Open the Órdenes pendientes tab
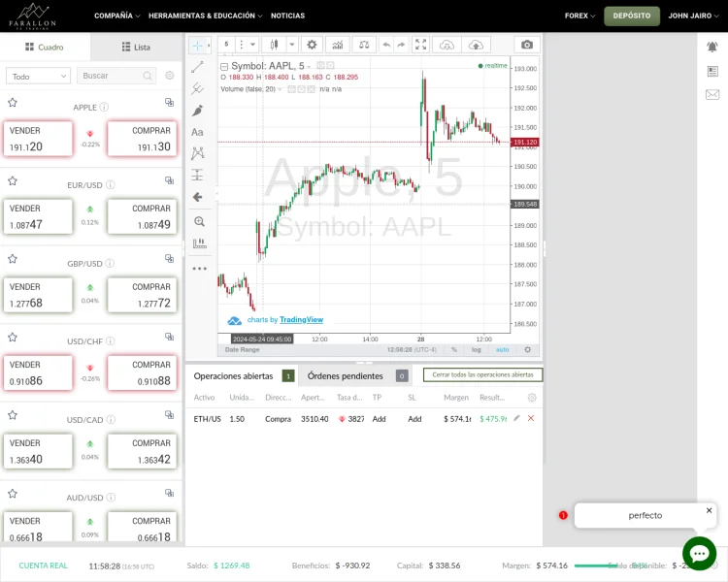Screen dimensions: 728x582 coord(357,376)
